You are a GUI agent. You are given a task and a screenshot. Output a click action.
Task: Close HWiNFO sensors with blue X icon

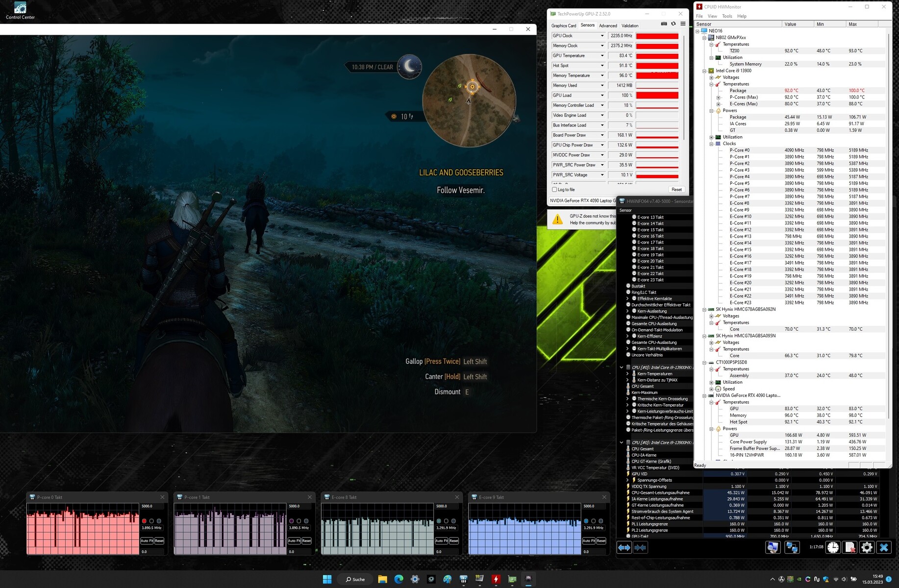884,547
